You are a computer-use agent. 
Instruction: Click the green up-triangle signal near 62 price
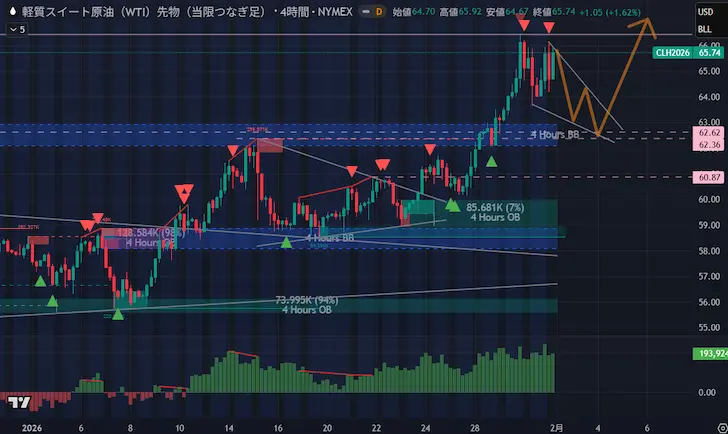click(x=491, y=160)
